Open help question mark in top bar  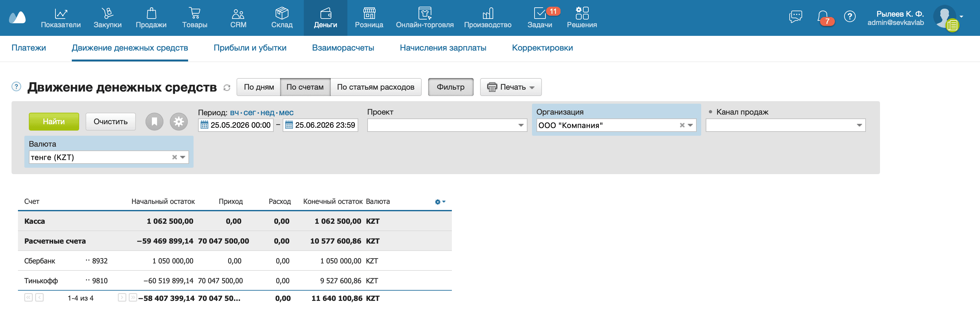[x=850, y=16]
